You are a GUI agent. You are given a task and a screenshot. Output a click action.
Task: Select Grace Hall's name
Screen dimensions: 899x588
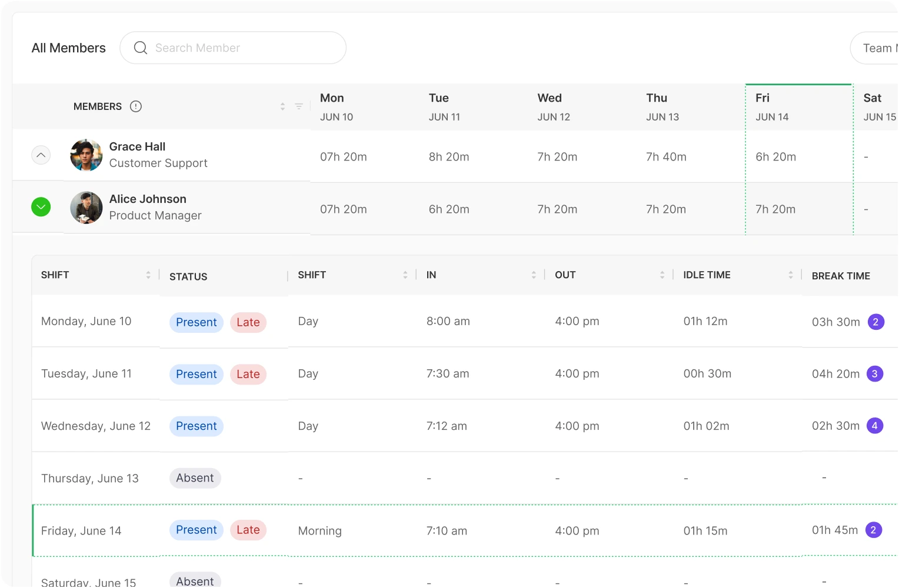pos(137,146)
